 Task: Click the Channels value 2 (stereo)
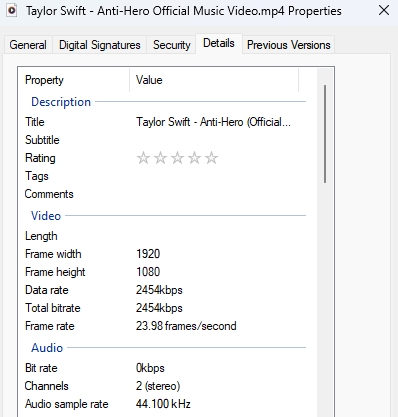point(158,386)
